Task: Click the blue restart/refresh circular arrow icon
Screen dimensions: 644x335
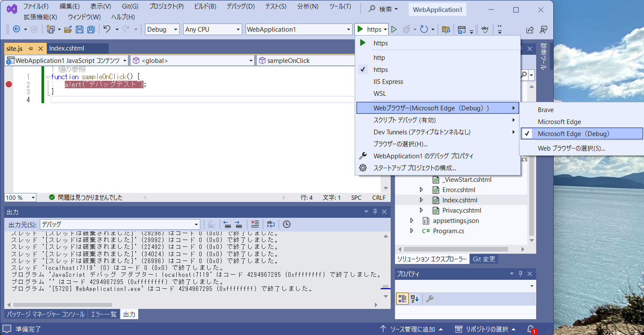Action: [x=424, y=30]
